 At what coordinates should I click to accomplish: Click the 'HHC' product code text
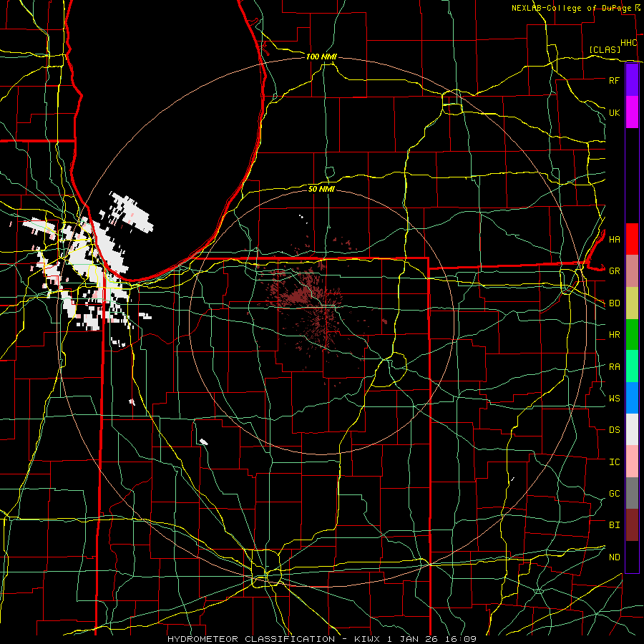click(629, 43)
